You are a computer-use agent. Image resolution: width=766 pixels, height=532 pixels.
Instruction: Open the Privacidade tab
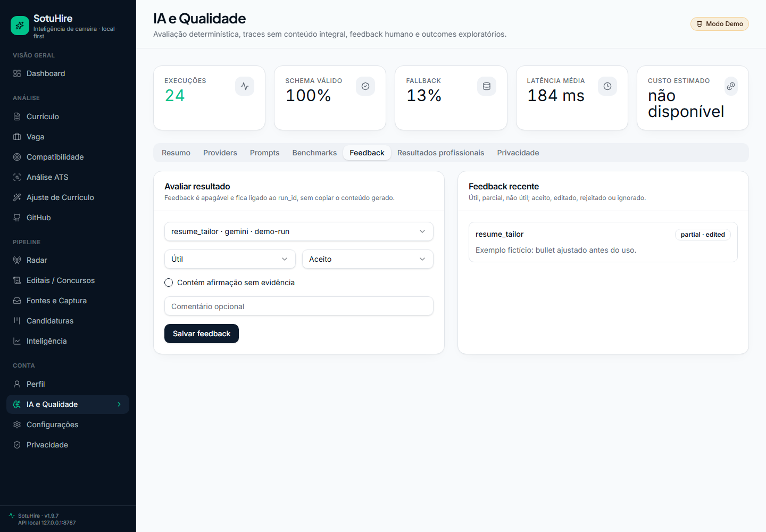pyautogui.click(x=518, y=153)
